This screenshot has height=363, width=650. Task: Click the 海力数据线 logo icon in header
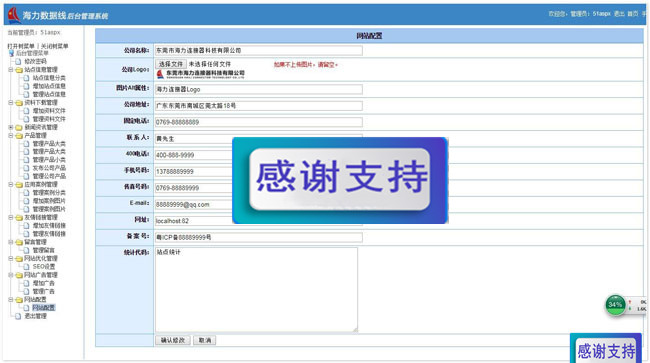[x=14, y=15]
